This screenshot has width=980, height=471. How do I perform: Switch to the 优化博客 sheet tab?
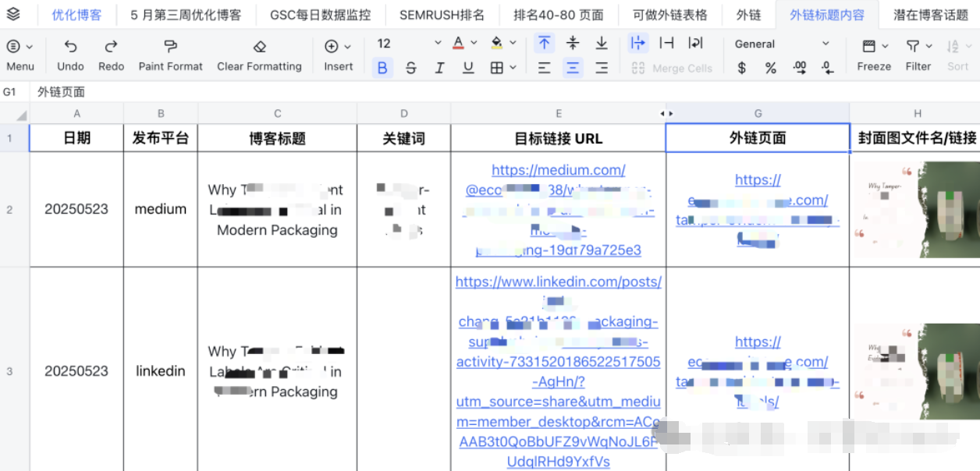pyautogui.click(x=76, y=15)
